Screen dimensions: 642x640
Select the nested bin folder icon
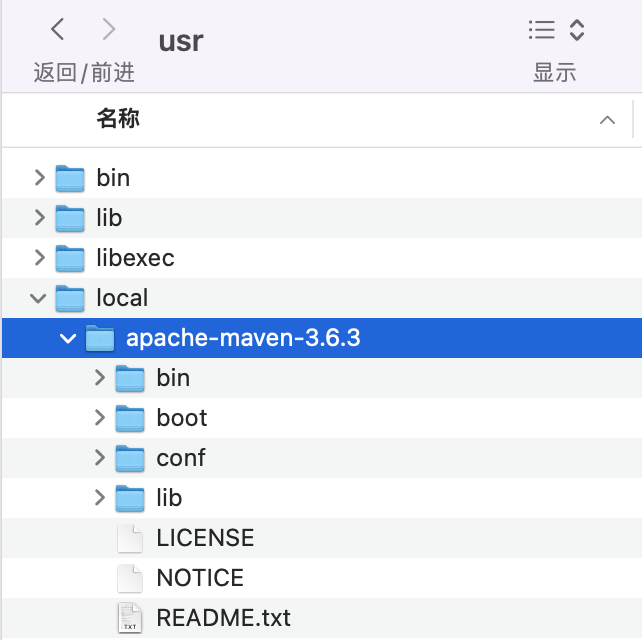[x=130, y=378]
